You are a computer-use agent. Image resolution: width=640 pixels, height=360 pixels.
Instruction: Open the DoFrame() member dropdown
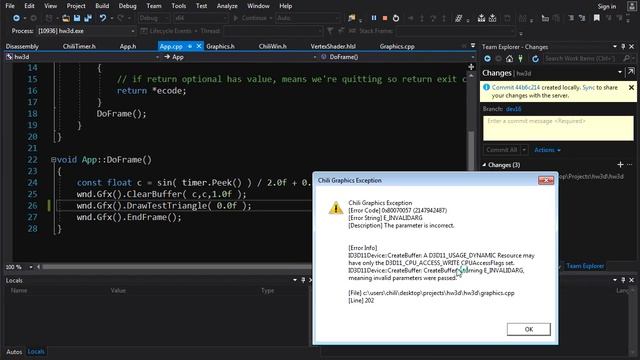pyautogui.click(x=473, y=57)
